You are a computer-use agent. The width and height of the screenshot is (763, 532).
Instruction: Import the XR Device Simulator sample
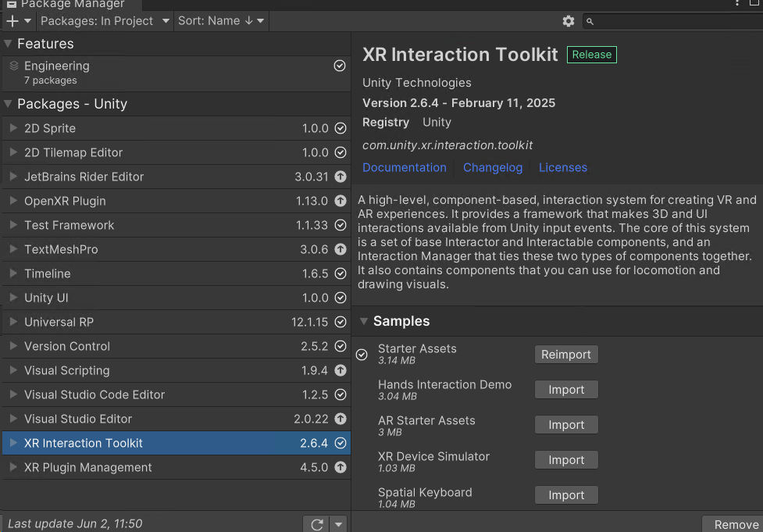pos(566,460)
